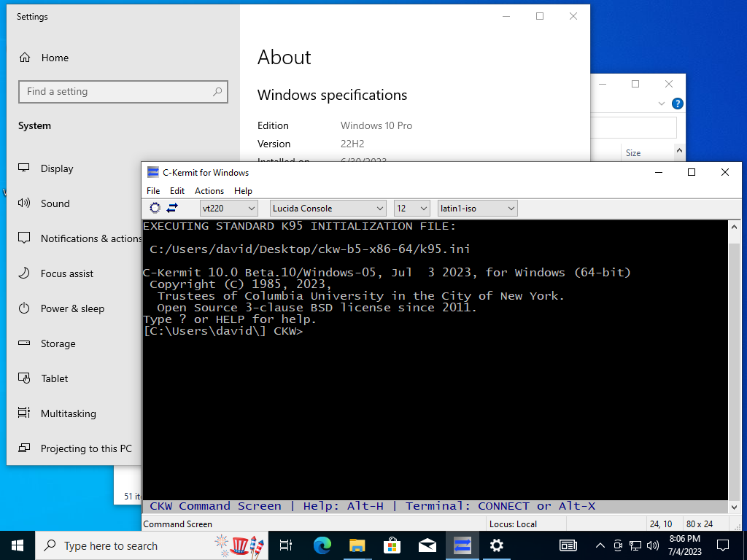Switch to C-Kermit via its taskbar icon
The image size is (747, 560).
click(462, 545)
